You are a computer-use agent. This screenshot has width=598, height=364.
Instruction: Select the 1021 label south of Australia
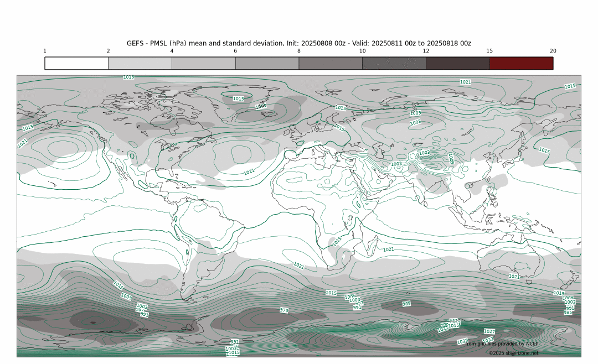pos(514,276)
